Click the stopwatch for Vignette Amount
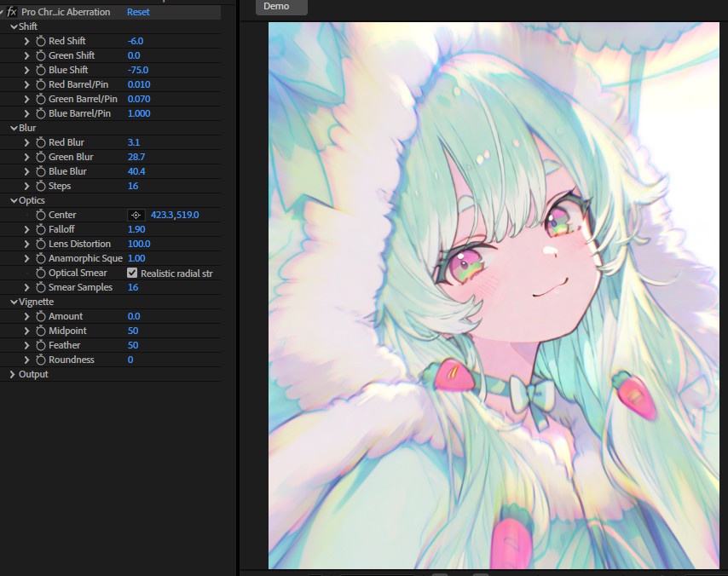Image resolution: width=728 pixels, height=576 pixels. [x=39, y=315]
